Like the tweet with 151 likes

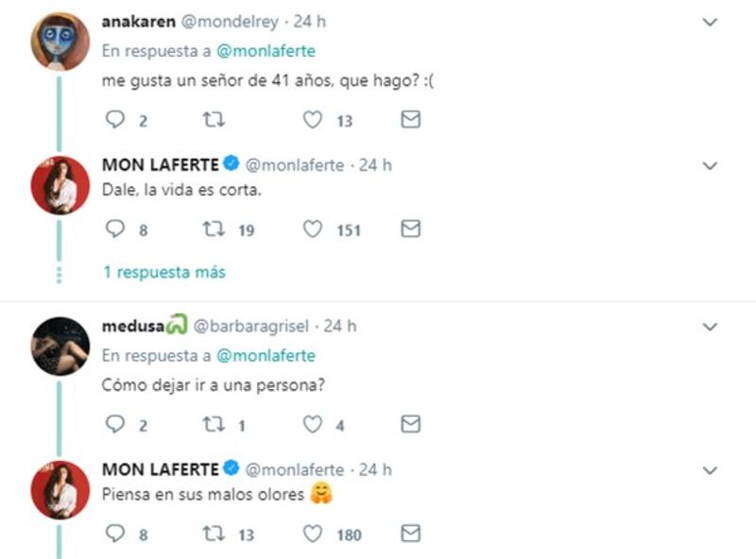(x=313, y=229)
